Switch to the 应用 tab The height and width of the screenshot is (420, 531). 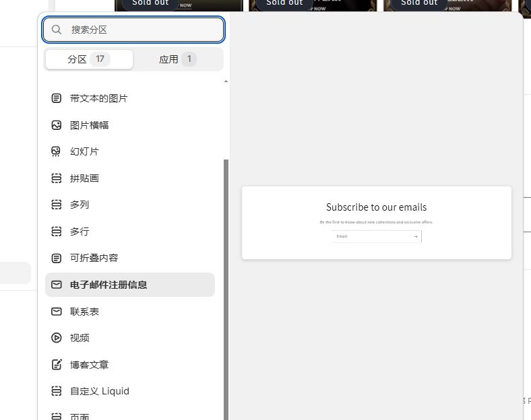(178, 59)
